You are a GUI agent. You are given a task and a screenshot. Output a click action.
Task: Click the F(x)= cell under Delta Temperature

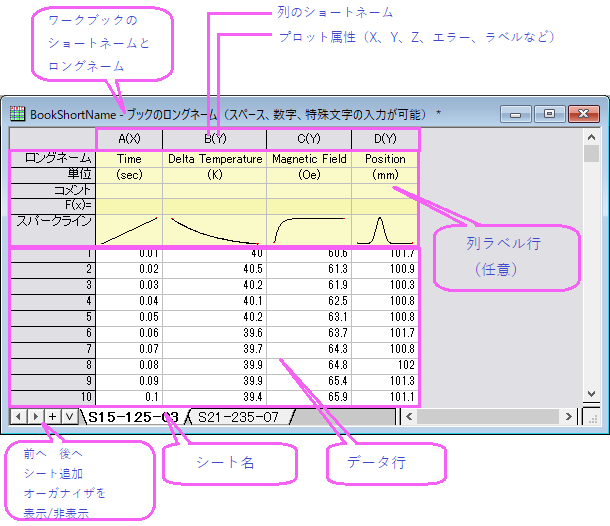(215, 205)
